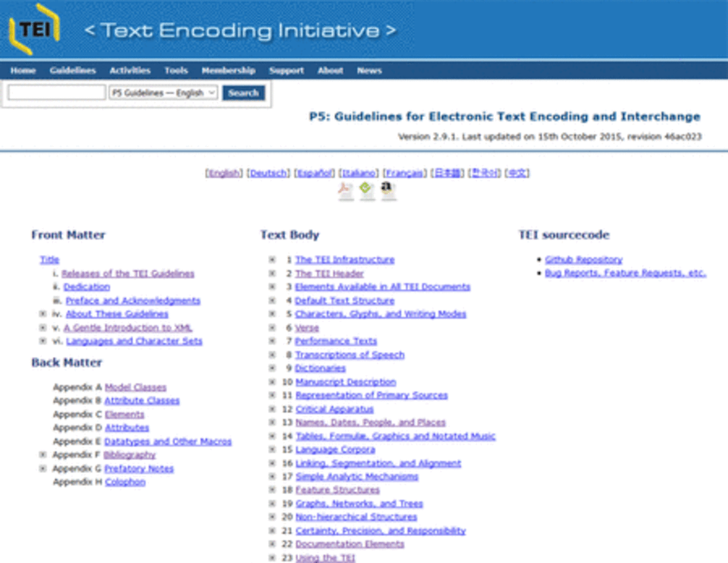
Task: Expand chapter 1 The TEI Infrastructure
Action: click(x=272, y=260)
